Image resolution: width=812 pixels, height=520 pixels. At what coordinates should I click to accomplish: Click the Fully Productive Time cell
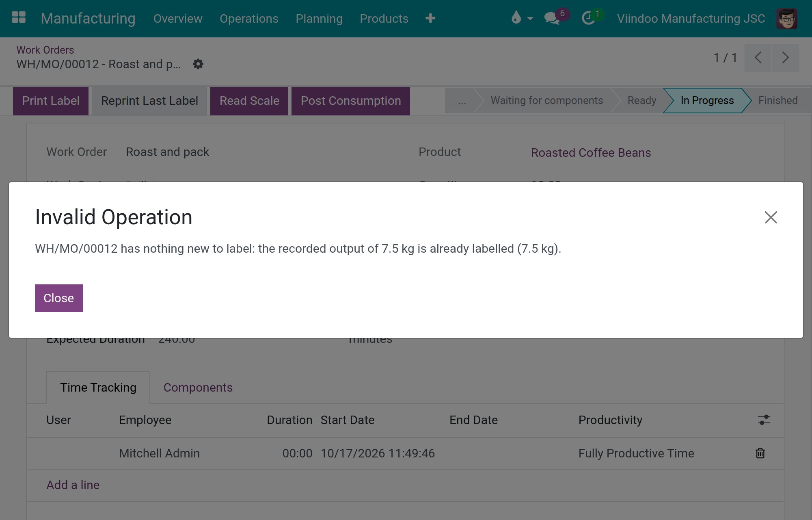636,453
